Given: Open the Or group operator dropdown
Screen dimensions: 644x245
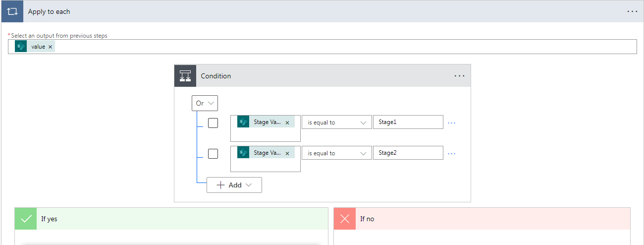Looking at the screenshot, I should [205, 103].
